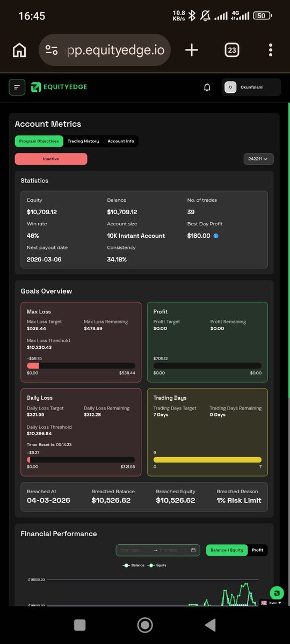This screenshot has height=644, width=290.
Task: Click Daily Loss Threshold value $10,396.84
Action: click(x=39, y=434)
